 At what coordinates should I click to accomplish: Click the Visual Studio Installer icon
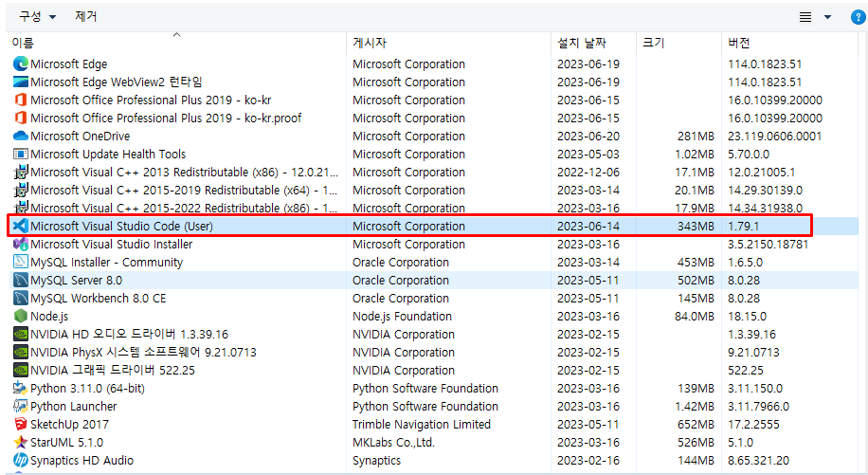coord(21,245)
